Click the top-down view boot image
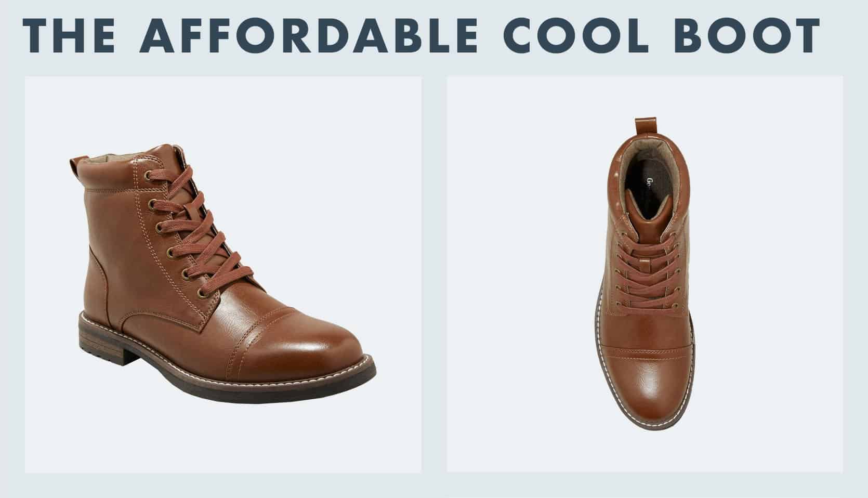The image size is (868, 498). 645,276
